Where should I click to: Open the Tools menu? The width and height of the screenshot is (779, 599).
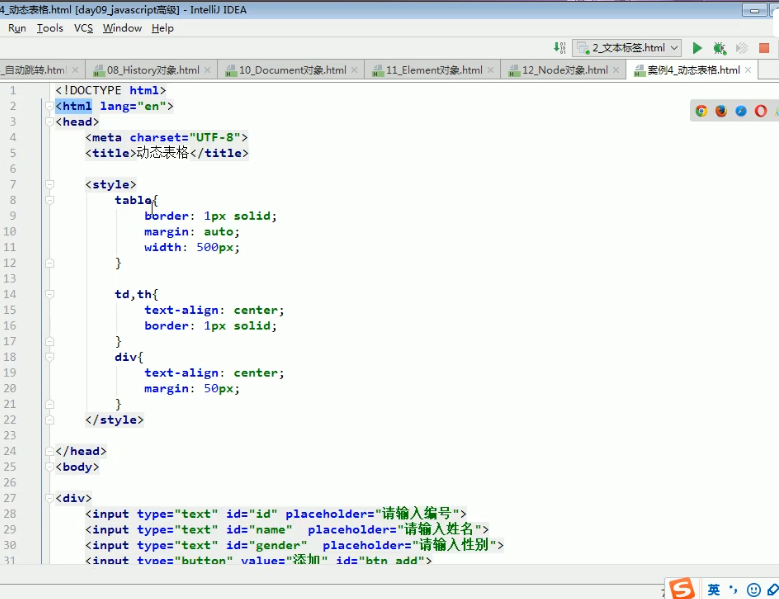coord(50,28)
